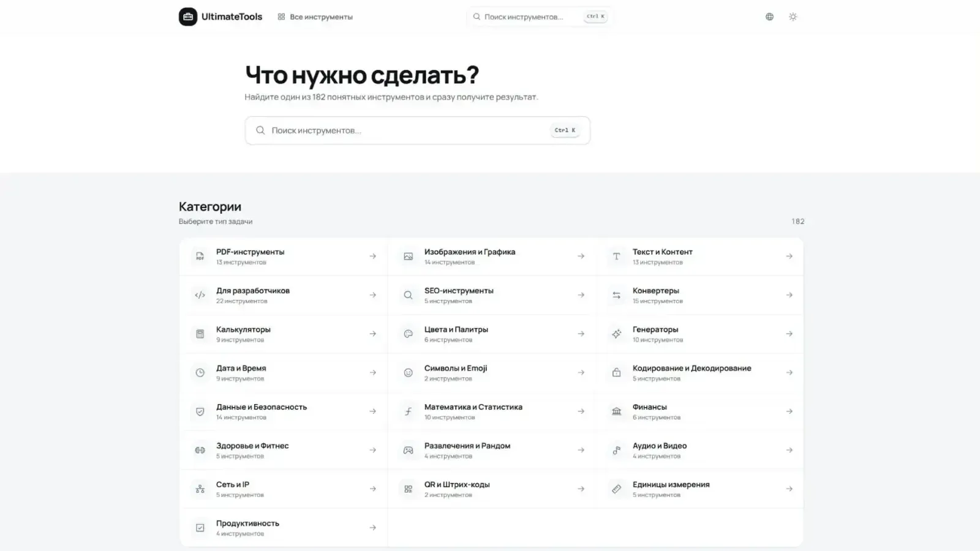The width and height of the screenshot is (980, 551).
Task: Open Генераторы via its arrow
Action: [x=789, y=334]
